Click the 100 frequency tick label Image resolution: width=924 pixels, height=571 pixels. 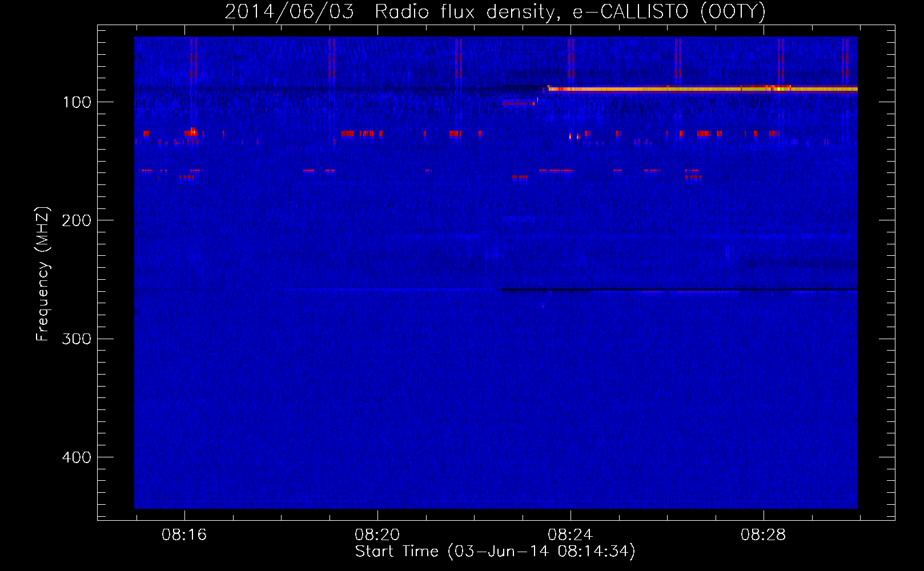[77, 102]
